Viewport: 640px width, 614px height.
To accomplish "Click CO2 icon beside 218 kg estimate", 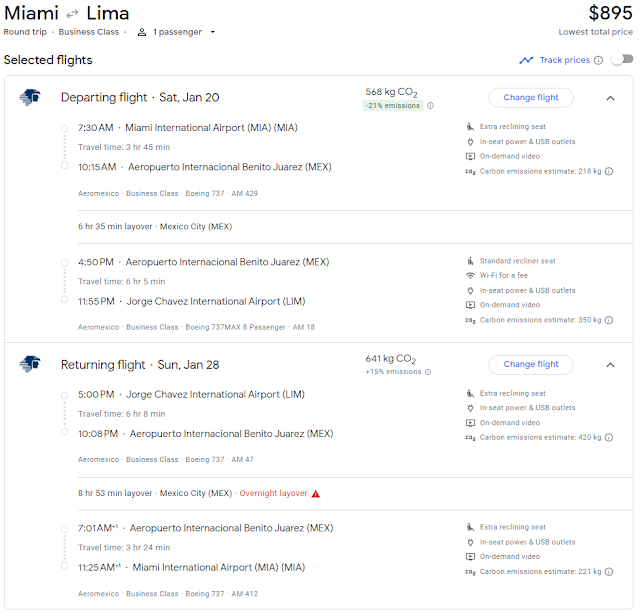I will pyautogui.click(x=470, y=172).
